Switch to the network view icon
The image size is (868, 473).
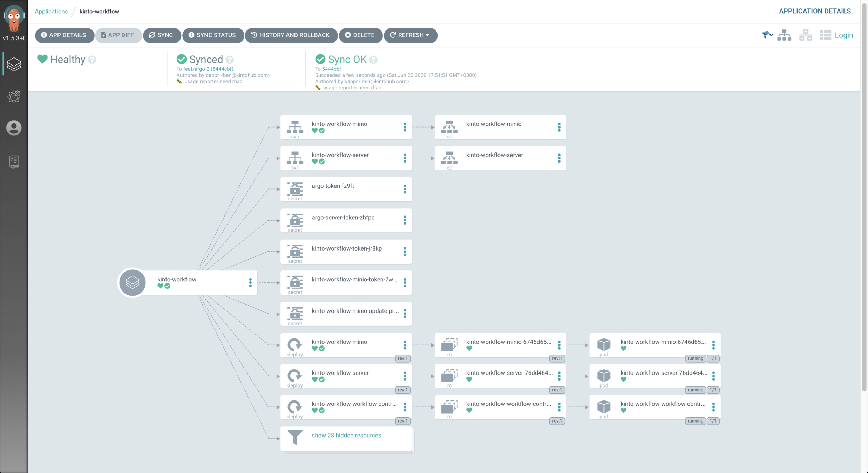805,35
